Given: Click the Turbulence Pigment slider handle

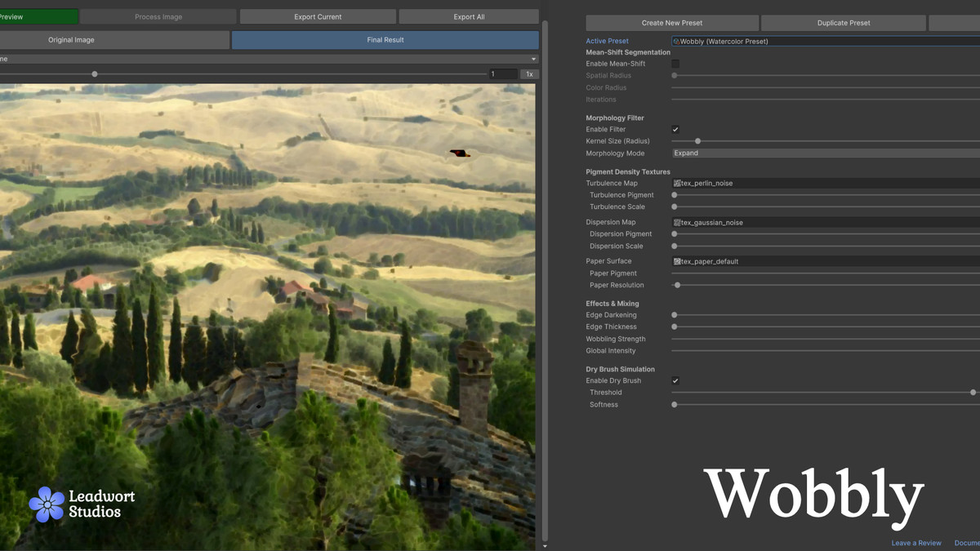Looking at the screenshot, I should tap(675, 195).
